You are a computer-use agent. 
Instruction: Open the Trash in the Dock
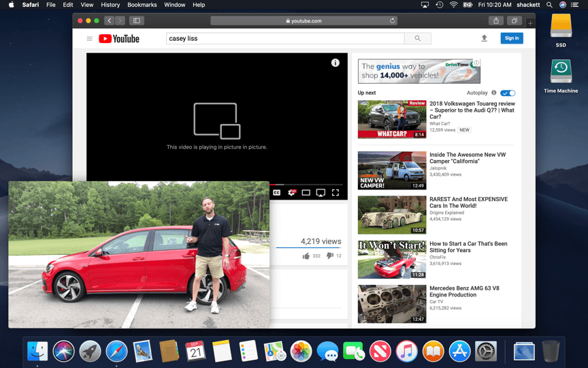(x=551, y=352)
